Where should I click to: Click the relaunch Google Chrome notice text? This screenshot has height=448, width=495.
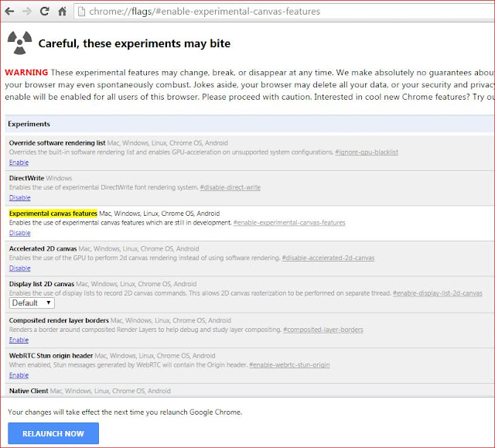125,412
